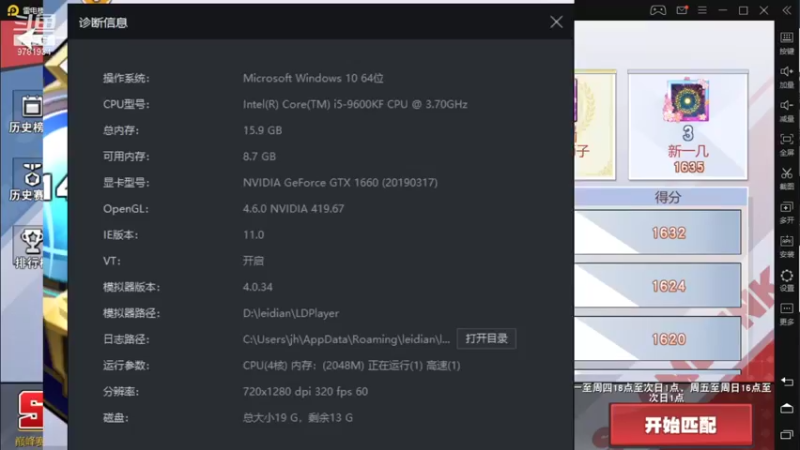Viewport: 800px width, 450px height.
Task: Click the total memory value 15.9 GB
Action: coord(262,131)
